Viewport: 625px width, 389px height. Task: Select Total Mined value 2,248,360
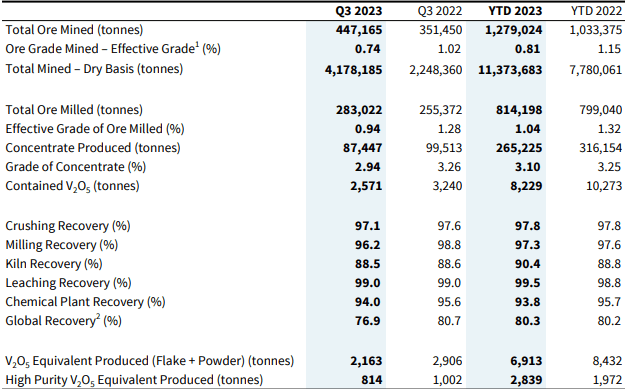[x=436, y=70]
